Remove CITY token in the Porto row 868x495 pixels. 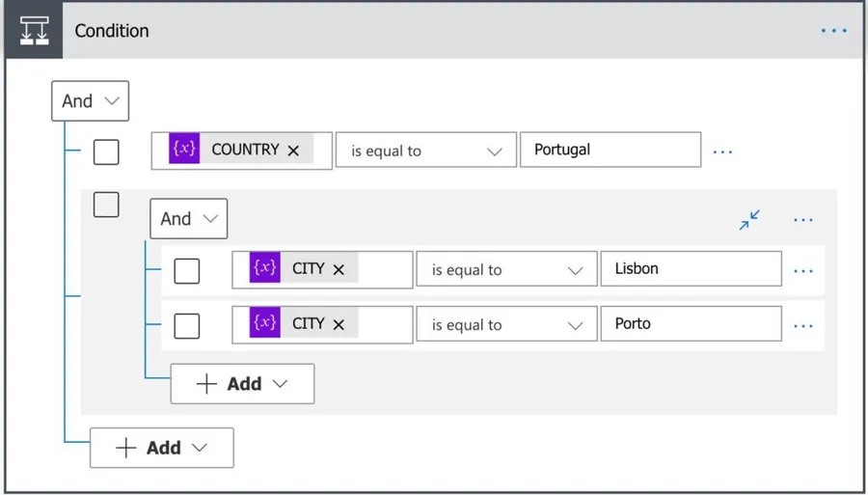(339, 325)
